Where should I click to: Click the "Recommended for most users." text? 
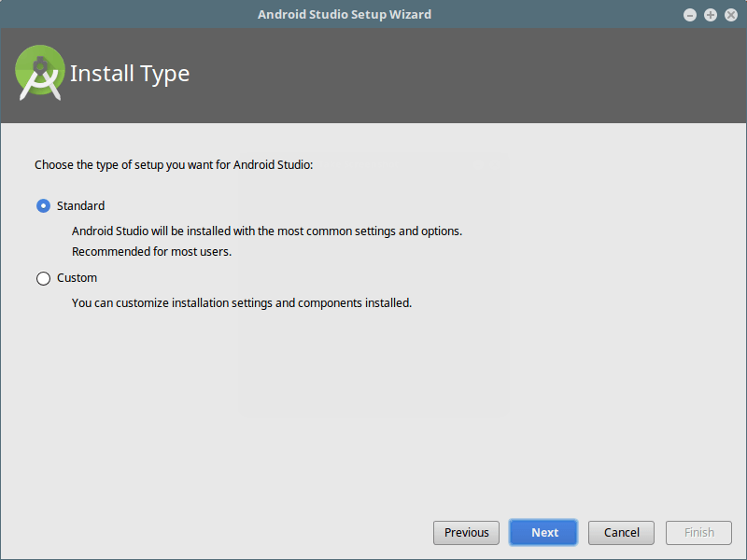click(x=151, y=252)
